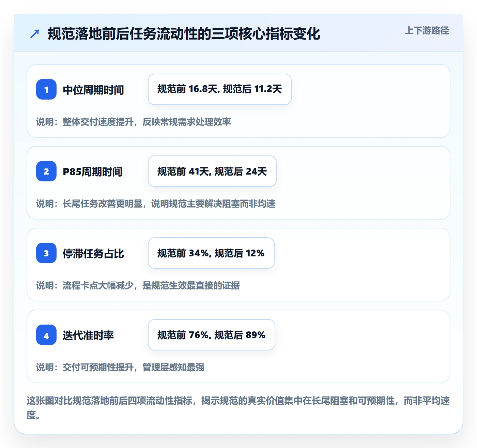Screen dimensions: 477x448
Task: Click the 规范前 16.8天, 规范后 11.2天 value box
Action: click(220, 89)
